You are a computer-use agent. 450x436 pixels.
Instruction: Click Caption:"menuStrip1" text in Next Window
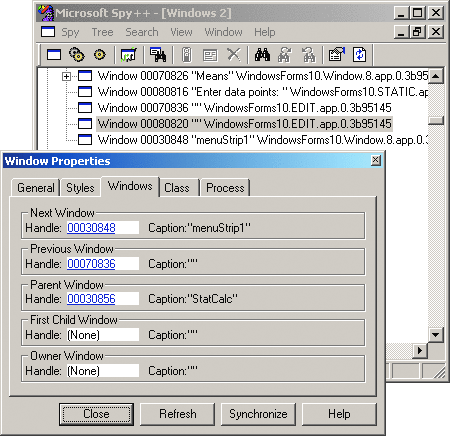tap(199, 228)
